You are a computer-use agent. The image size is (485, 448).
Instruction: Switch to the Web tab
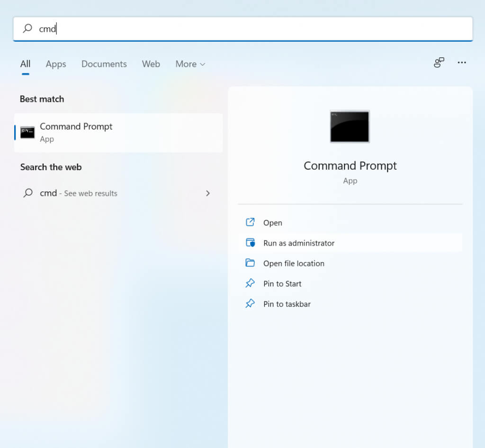[151, 64]
